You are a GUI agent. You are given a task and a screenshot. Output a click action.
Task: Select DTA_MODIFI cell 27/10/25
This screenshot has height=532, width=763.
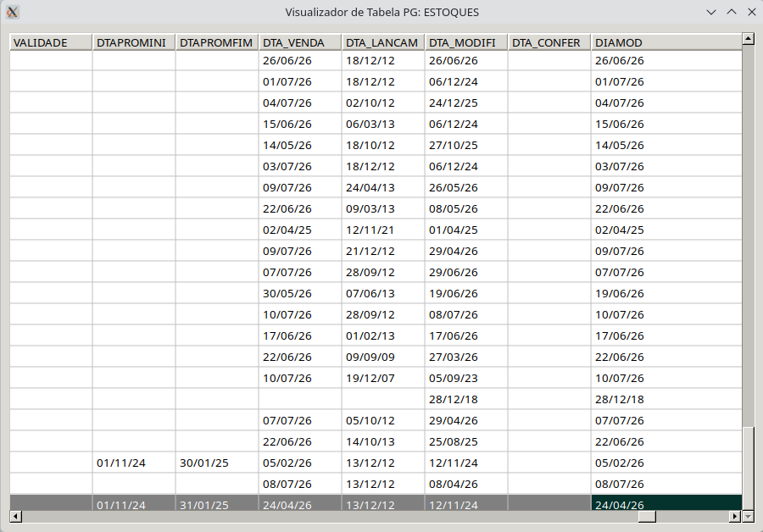pyautogui.click(x=466, y=146)
